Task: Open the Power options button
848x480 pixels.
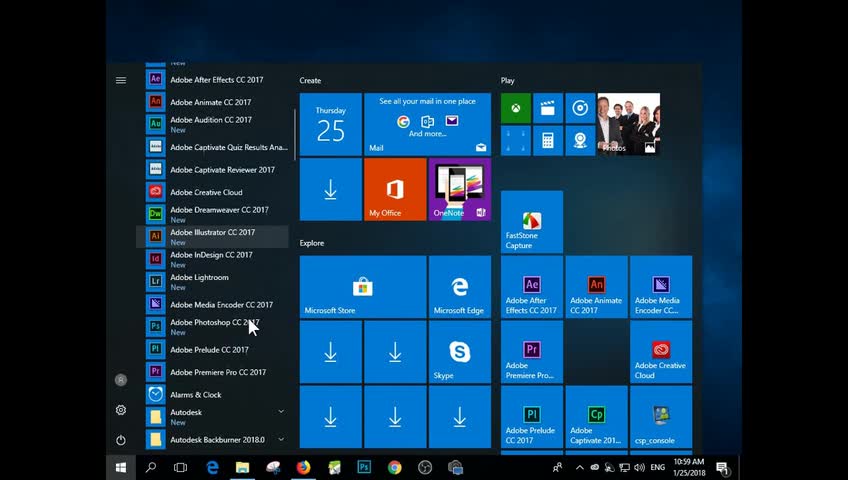Action: (x=121, y=440)
